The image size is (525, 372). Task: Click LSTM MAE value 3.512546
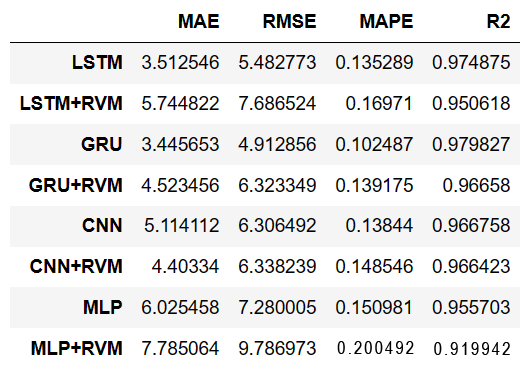(x=180, y=63)
